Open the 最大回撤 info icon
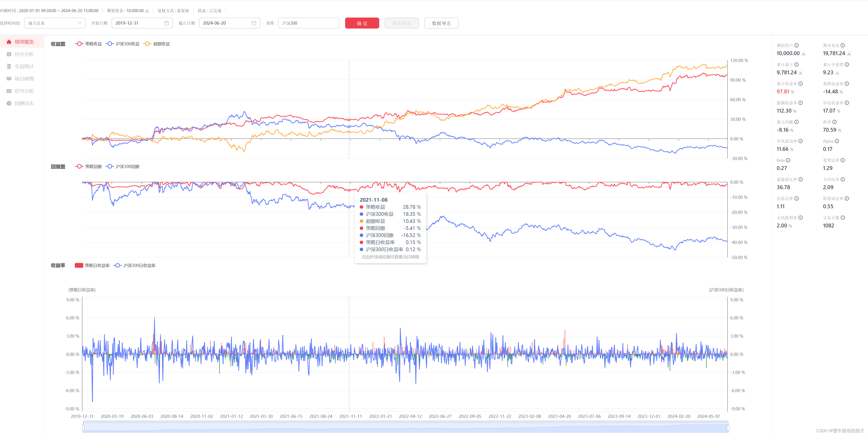This screenshot has height=435, width=868. (797, 122)
